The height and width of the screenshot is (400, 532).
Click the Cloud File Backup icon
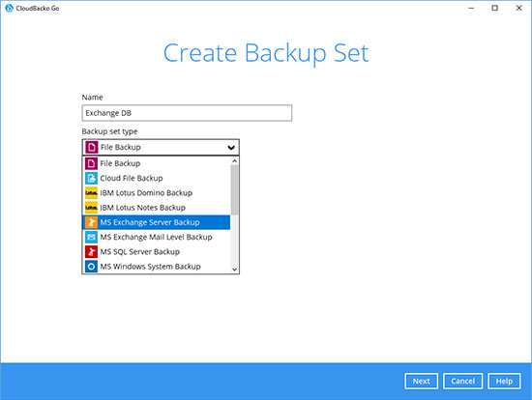point(91,179)
